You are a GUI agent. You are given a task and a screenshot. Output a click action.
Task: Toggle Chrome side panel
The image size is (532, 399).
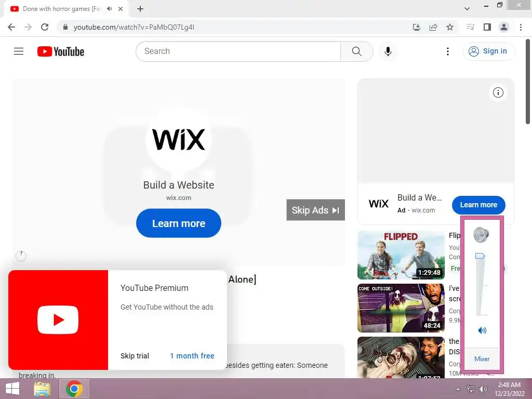pos(487,27)
